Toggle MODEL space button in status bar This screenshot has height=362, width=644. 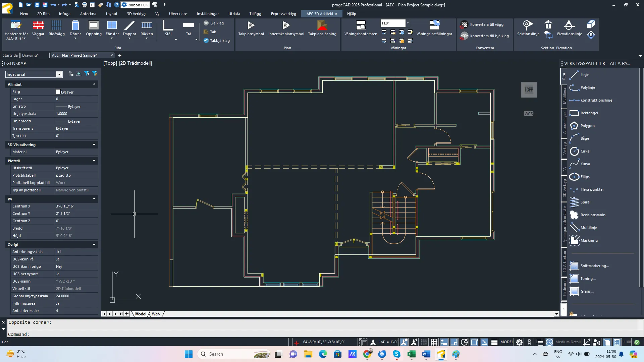tap(506, 342)
